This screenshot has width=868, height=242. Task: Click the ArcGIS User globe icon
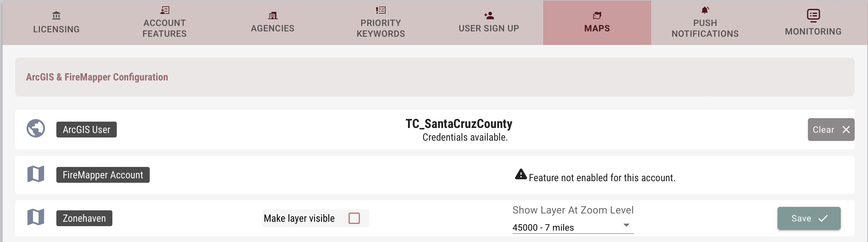pyautogui.click(x=36, y=128)
